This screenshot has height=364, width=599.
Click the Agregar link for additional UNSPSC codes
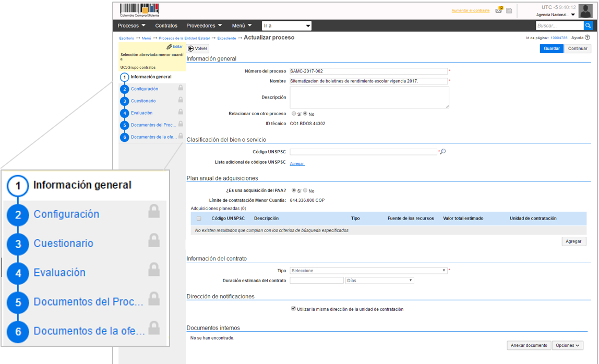coord(297,163)
